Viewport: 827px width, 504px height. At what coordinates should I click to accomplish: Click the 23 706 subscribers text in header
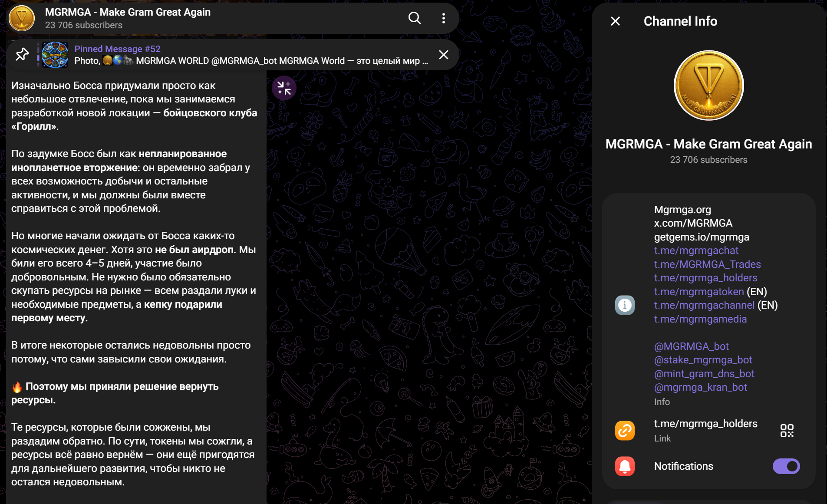click(x=84, y=25)
